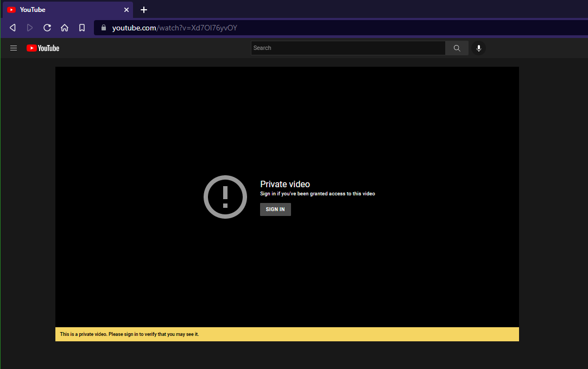Open the YouTube hamburger guide menu
Viewport: 588px width, 369px height.
pyautogui.click(x=14, y=48)
